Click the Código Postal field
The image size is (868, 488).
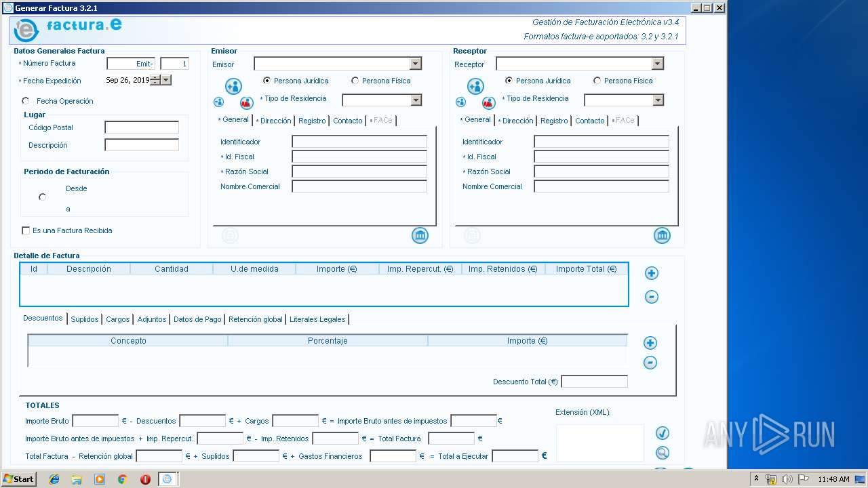(x=142, y=127)
